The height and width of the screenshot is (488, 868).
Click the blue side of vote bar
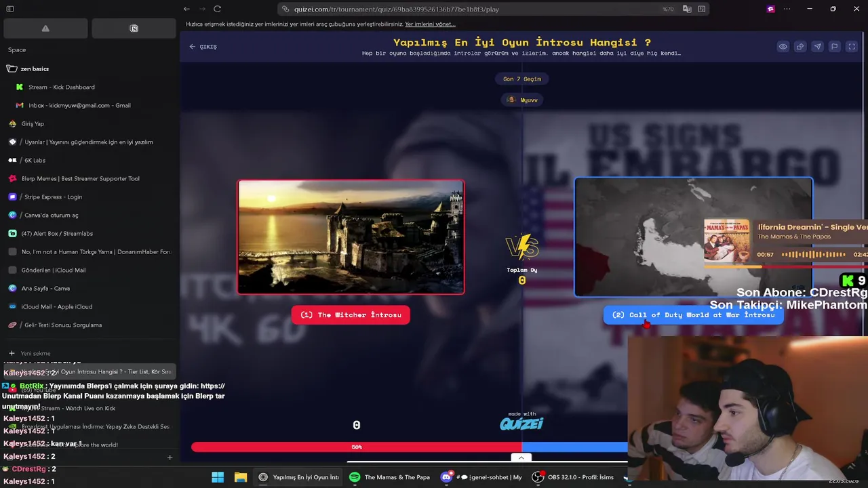point(574,447)
